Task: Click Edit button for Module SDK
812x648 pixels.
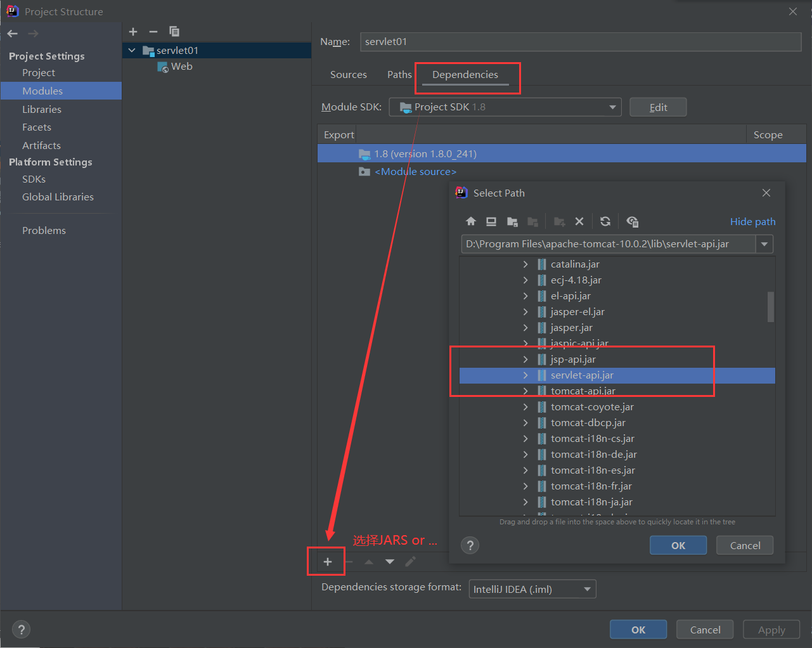Action: [x=658, y=107]
